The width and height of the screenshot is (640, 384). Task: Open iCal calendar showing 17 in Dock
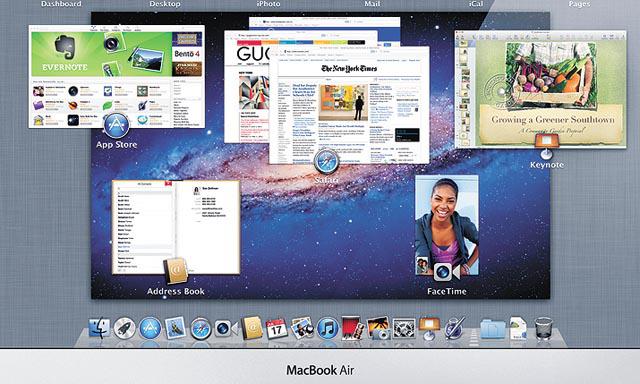276,329
